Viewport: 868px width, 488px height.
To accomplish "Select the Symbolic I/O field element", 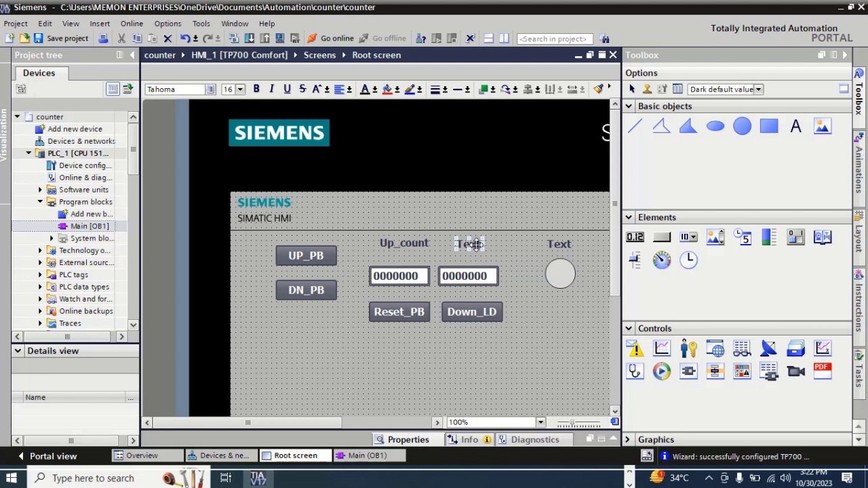I will coord(688,237).
